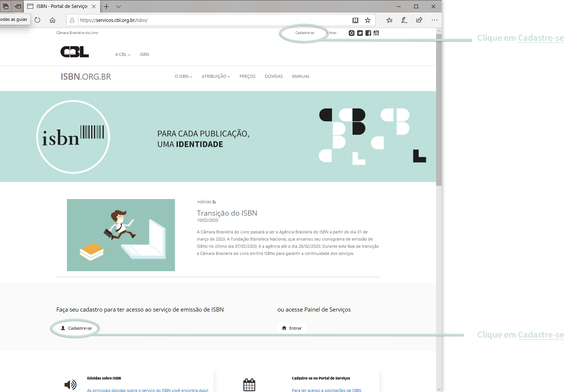Share this page icon in toolbar

click(x=419, y=20)
